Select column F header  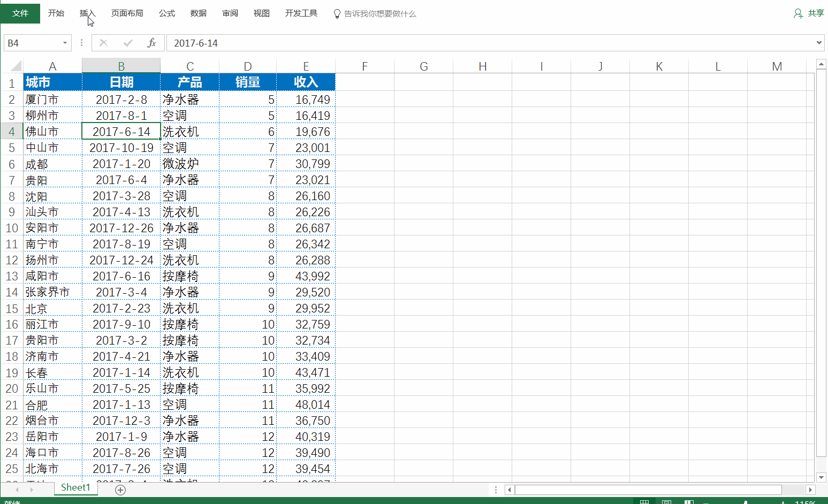[x=365, y=66]
